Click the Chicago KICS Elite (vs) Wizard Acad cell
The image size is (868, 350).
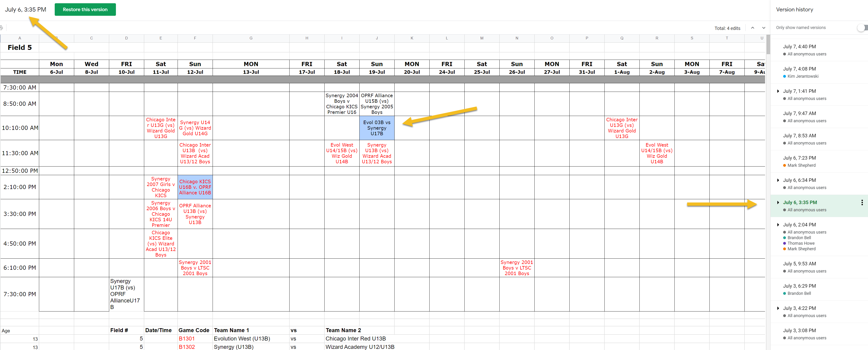161,244
